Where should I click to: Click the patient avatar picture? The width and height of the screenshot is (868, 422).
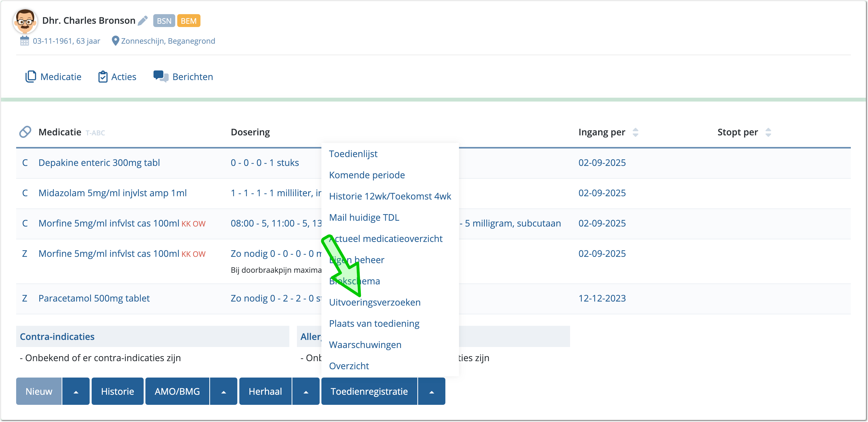tap(24, 21)
